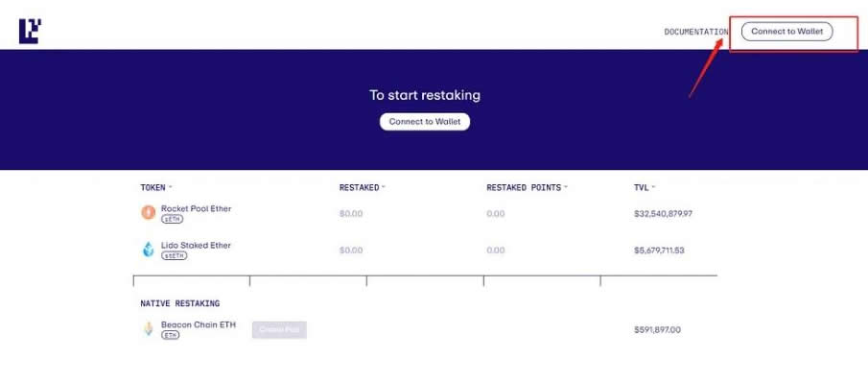
Task: Click the rETH token badge
Action: click(x=172, y=219)
